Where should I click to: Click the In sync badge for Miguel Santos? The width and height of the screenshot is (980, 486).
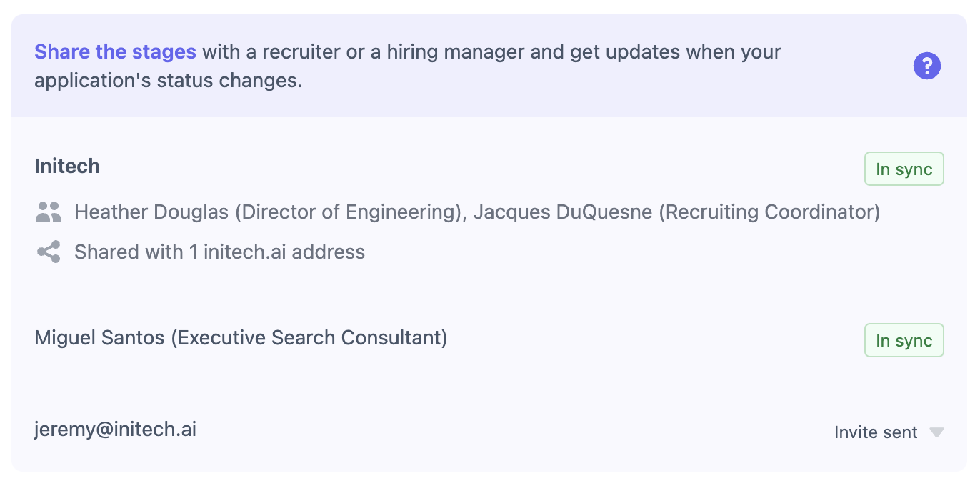coord(904,341)
